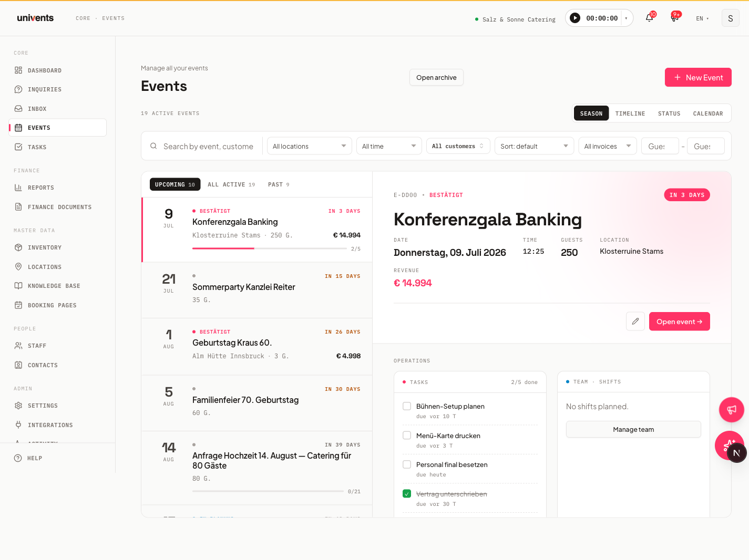Open notifications bell icon
Screen dimensions: 749x560
[x=649, y=18]
